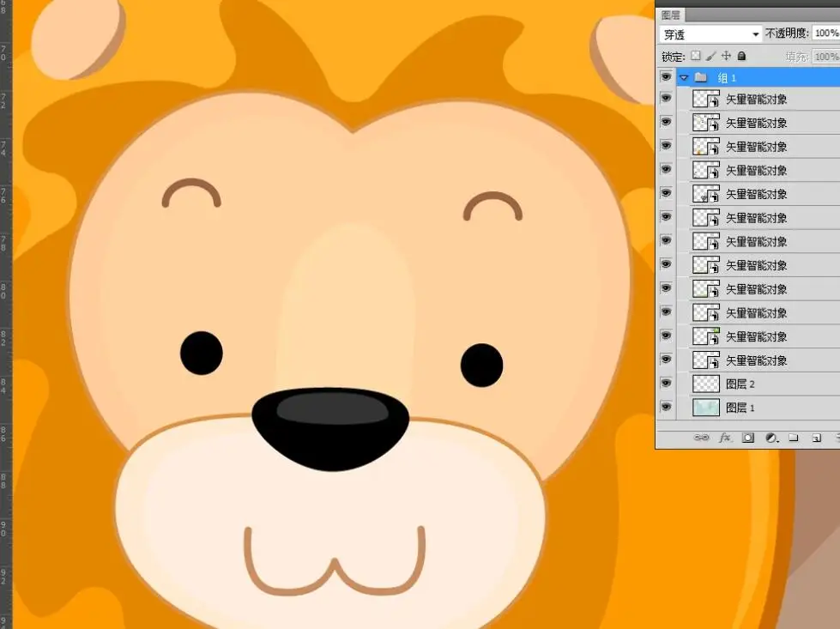Screen dimensions: 840x629
Task: Click the lock all padlock icon
Action: pyautogui.click(x=741, y=56)
